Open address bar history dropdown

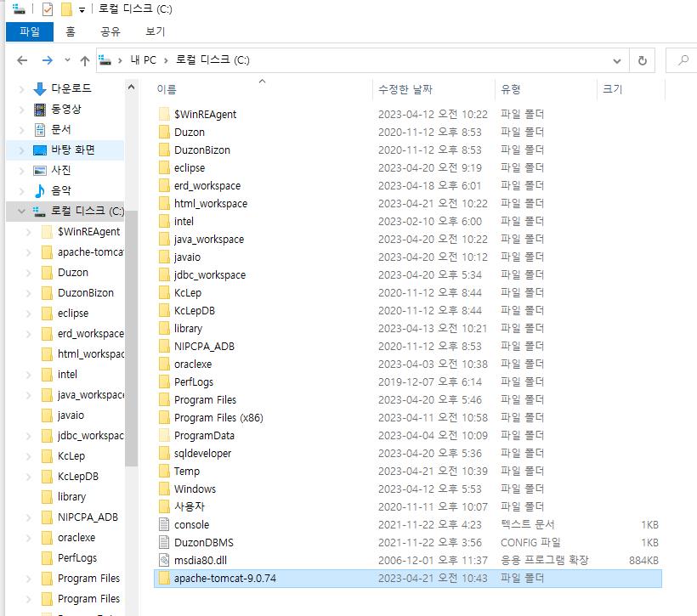click(x=616, y=60)
